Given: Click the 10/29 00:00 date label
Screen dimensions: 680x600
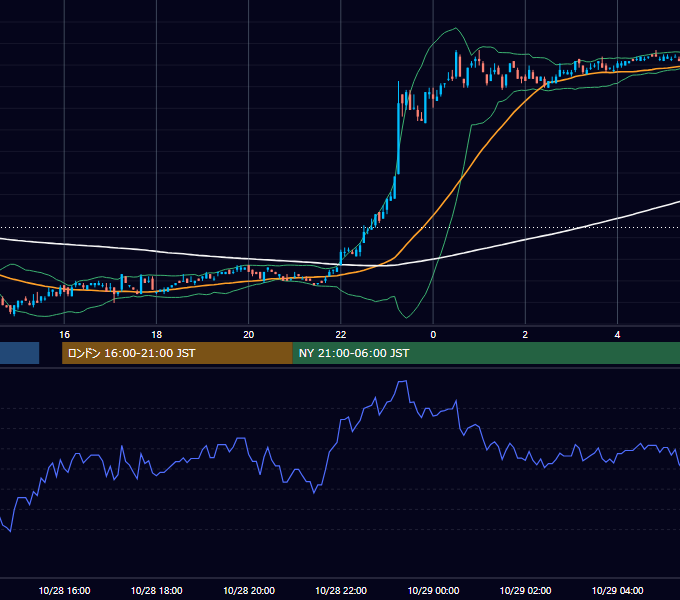Looking at the screenshot, I should pos(433,590).
